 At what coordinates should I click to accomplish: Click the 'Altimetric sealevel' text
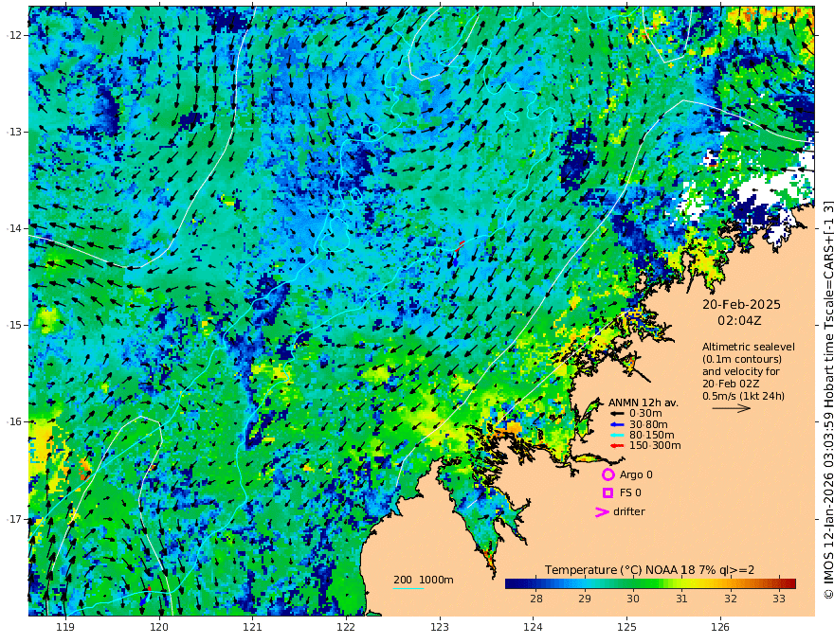pos(748,347)
